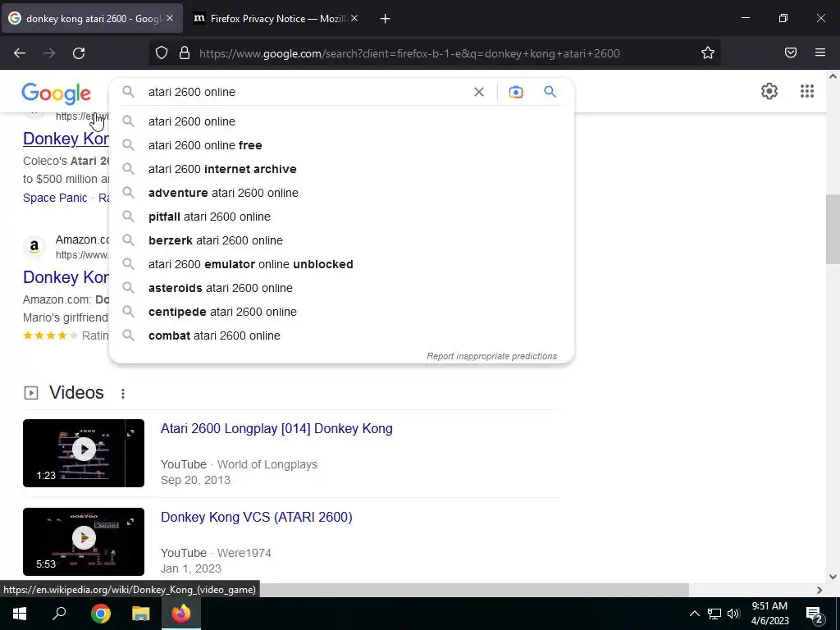Viewport: 840px width, 630px height.
Task: Select suggestion 'atari 2600 online'
Action: pos(341,121)
